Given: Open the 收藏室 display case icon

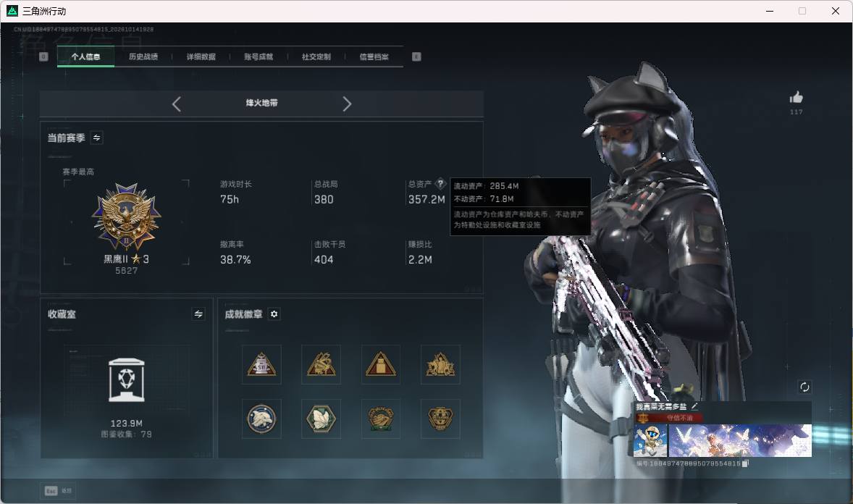Looking at the screenshot, I should (127, 380).
